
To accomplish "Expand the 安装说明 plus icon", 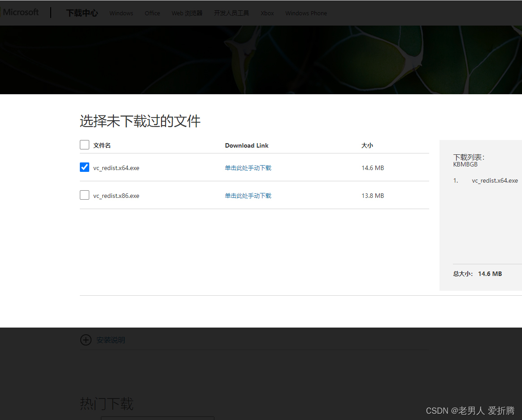I will 86,340.
